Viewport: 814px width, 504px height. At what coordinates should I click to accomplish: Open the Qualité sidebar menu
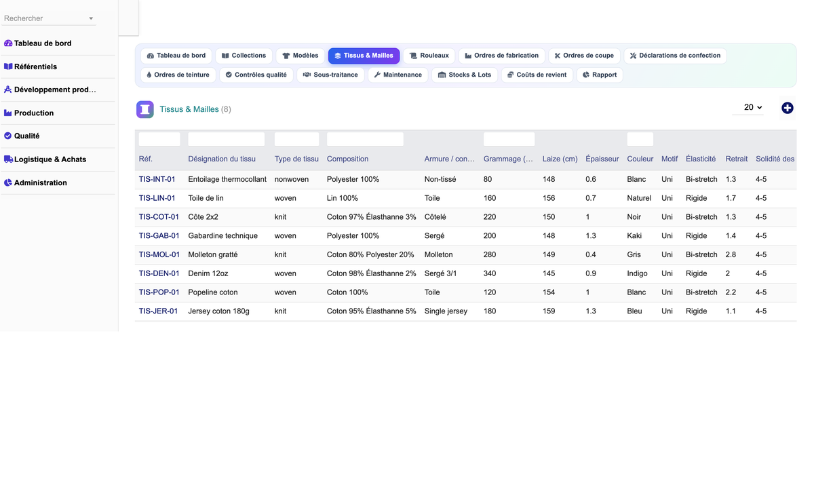(x=58, y=136)
